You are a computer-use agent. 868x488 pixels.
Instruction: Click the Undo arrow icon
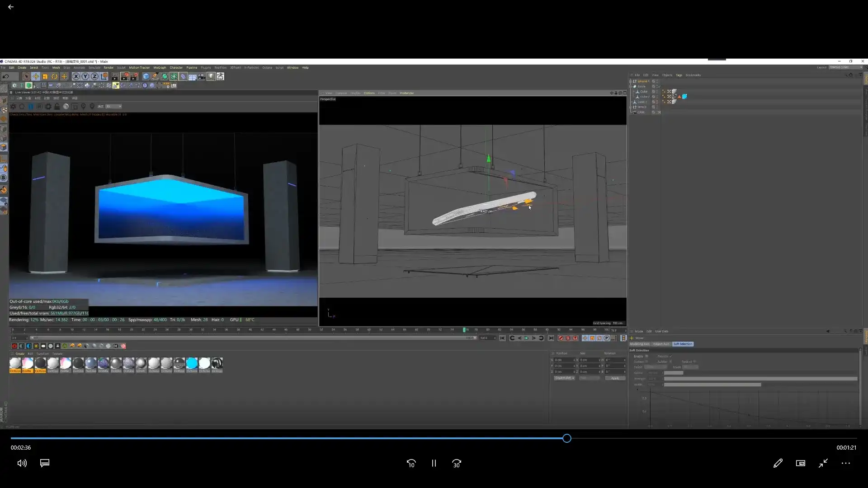[6, 76]
